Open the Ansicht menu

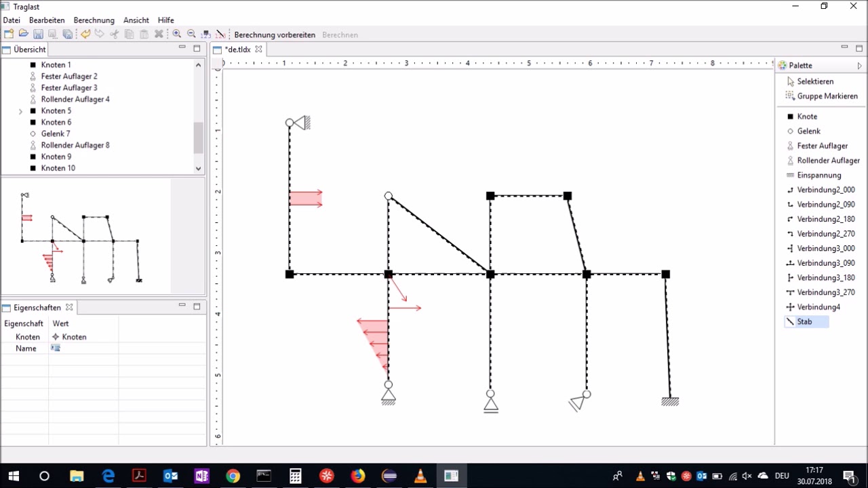point(136,20)
